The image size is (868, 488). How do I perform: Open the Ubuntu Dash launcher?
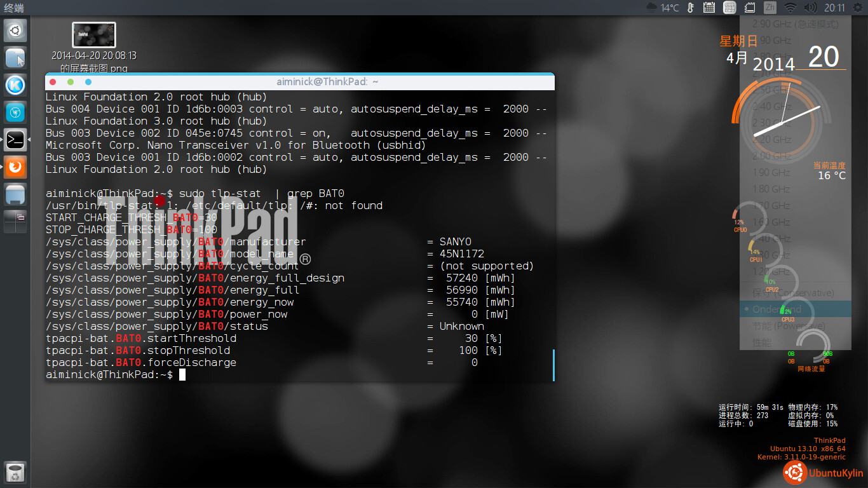[15, 30]
